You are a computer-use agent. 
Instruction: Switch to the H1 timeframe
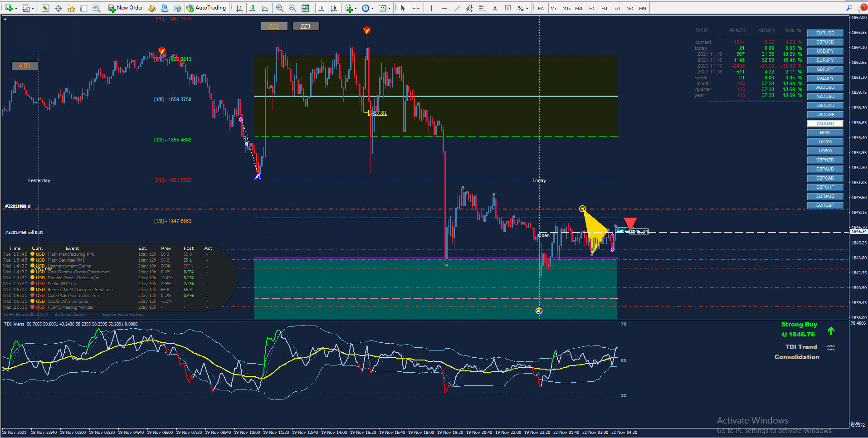click(592, 8)
